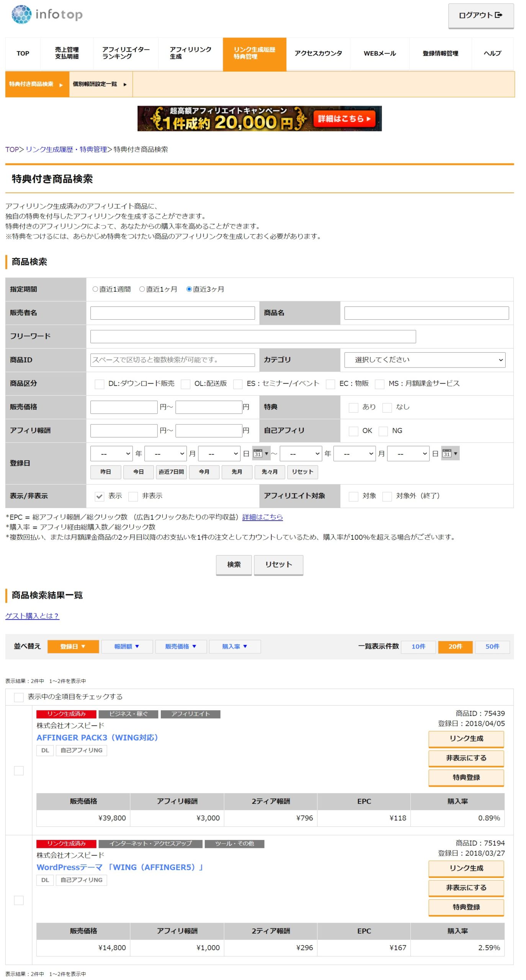Click the 販売者名 input field
This screenshot has width=526, height=980.
173,313
